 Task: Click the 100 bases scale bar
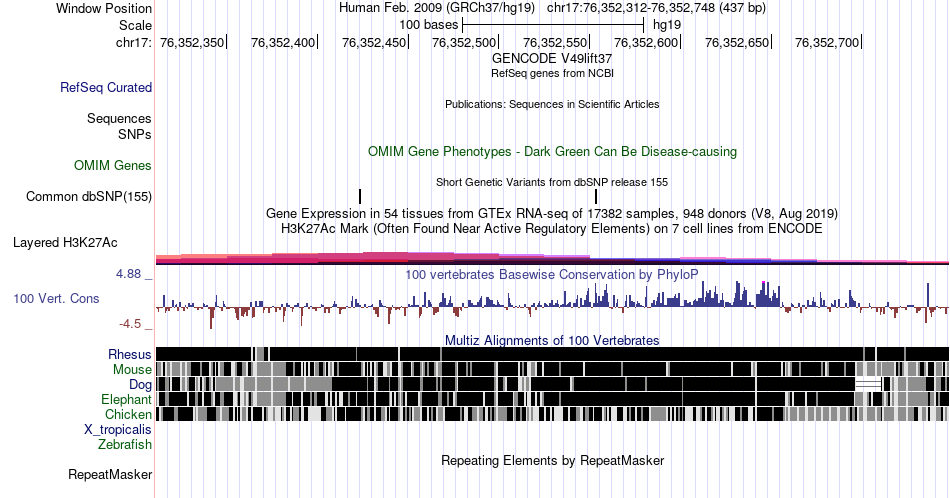(x=553, y=25)
